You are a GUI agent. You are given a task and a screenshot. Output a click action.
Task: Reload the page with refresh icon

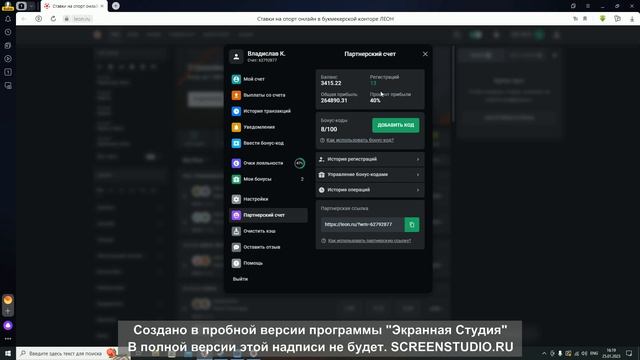pos(53,19)
